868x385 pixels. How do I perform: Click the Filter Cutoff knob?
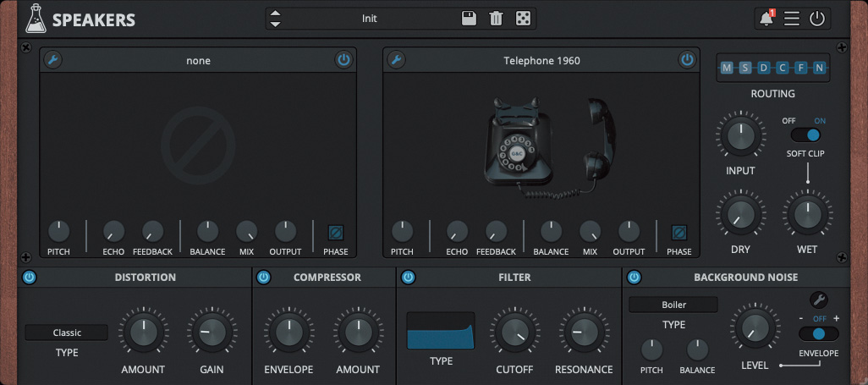pyautogui.click(x=514, y=332)
